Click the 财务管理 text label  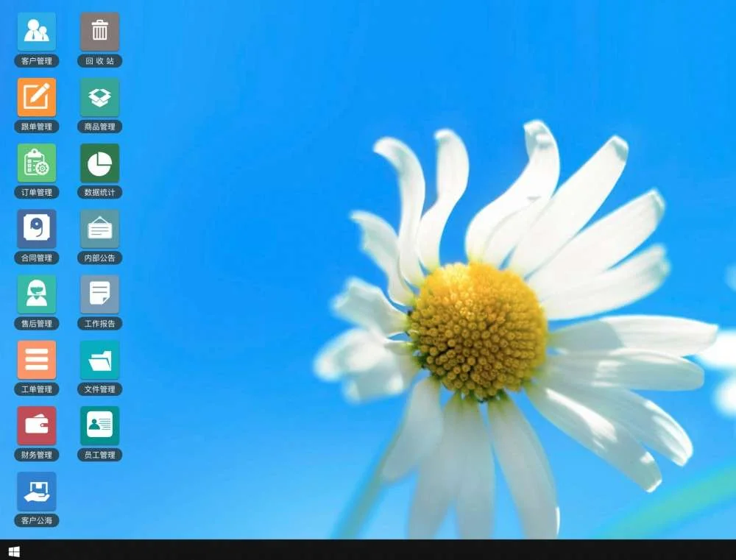(x=36, y=456)
